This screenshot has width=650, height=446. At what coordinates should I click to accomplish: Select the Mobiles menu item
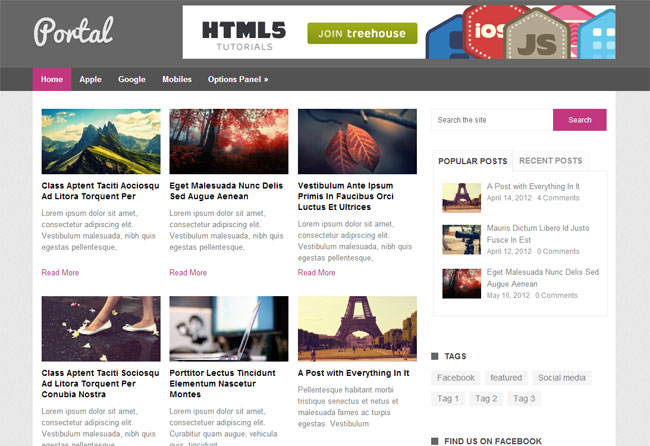click(x=177, y=79)
